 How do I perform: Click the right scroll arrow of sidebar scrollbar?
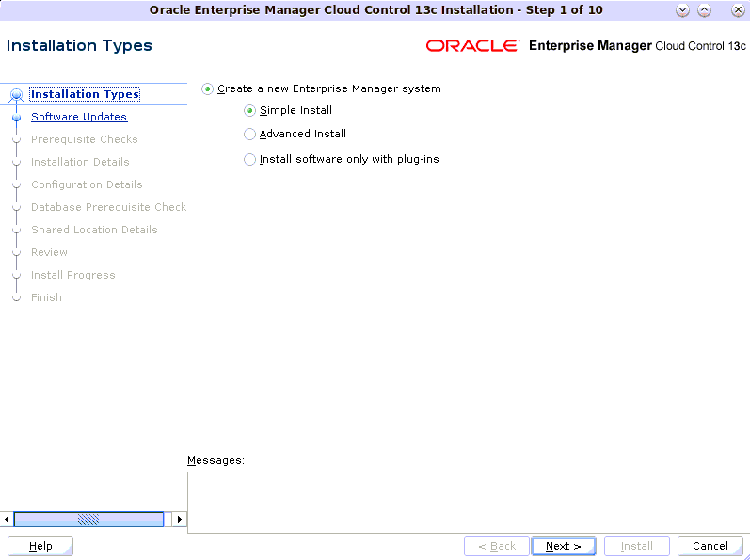[180, 519]
